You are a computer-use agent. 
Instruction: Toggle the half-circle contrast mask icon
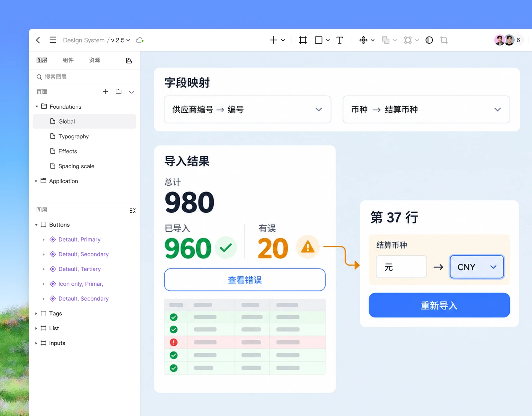pyautogui.click(x=429, y=40)
